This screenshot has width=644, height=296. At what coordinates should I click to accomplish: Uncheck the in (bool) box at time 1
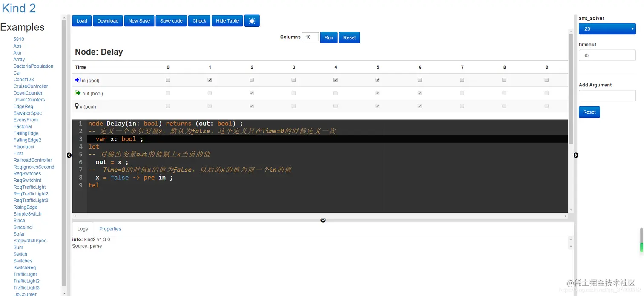tap(210, 80)
